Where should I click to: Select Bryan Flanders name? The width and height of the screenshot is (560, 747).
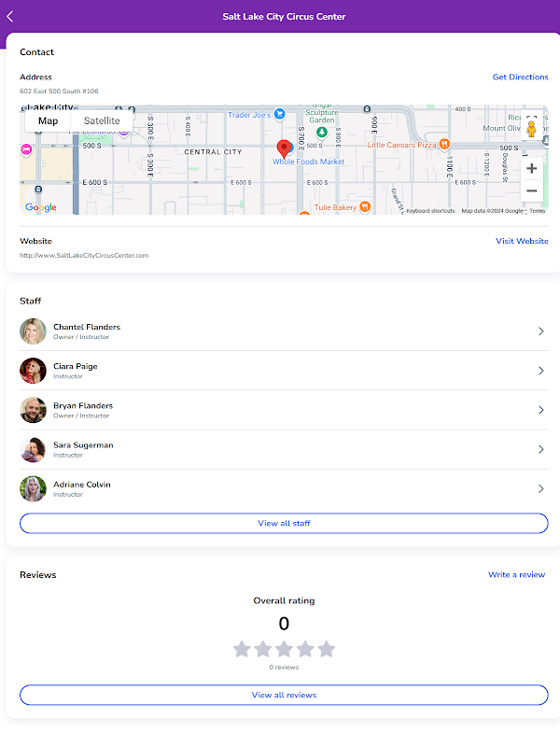83,406
